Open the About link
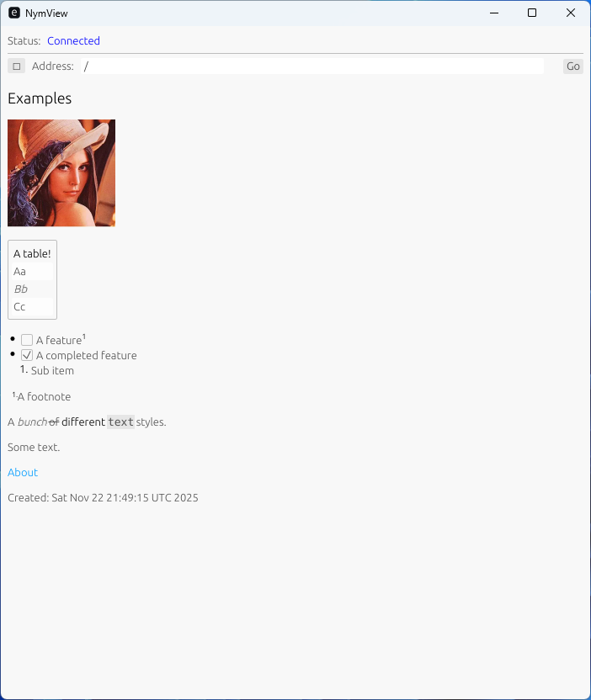 click(x=23, y=472)
